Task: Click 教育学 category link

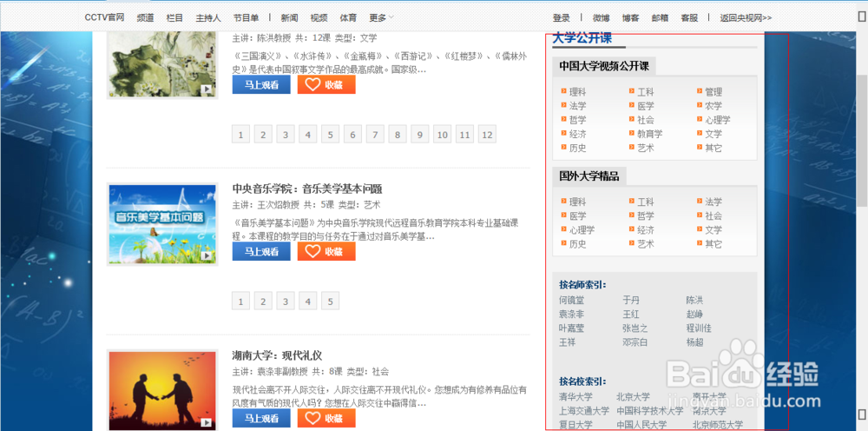Action: [x=650, y=134]
